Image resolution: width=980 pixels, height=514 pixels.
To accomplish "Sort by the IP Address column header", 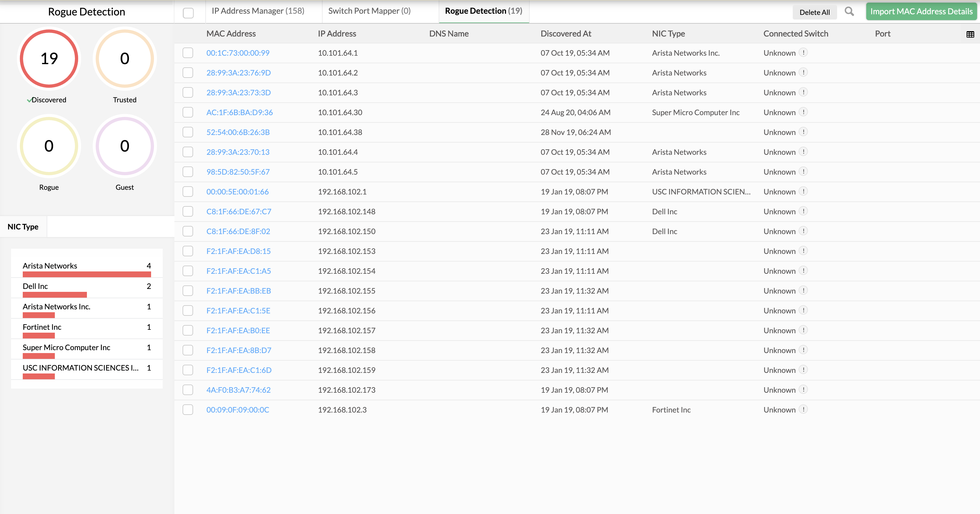I will pyautogui.click(x=337, y=34).
